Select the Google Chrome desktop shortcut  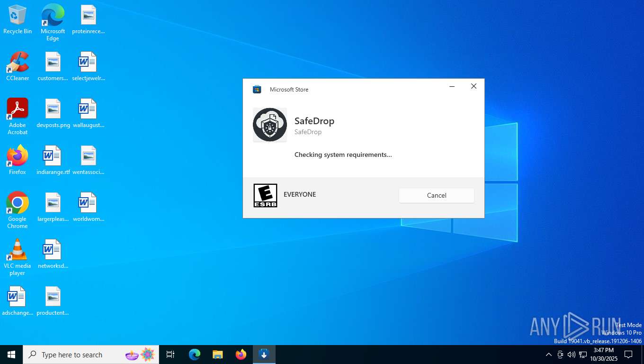pos(18,210)
